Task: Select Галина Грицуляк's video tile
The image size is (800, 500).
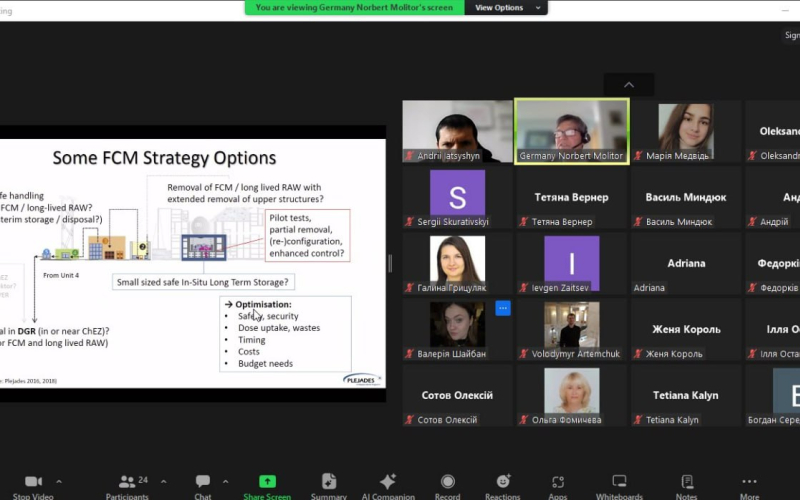Action: (457, 263)
